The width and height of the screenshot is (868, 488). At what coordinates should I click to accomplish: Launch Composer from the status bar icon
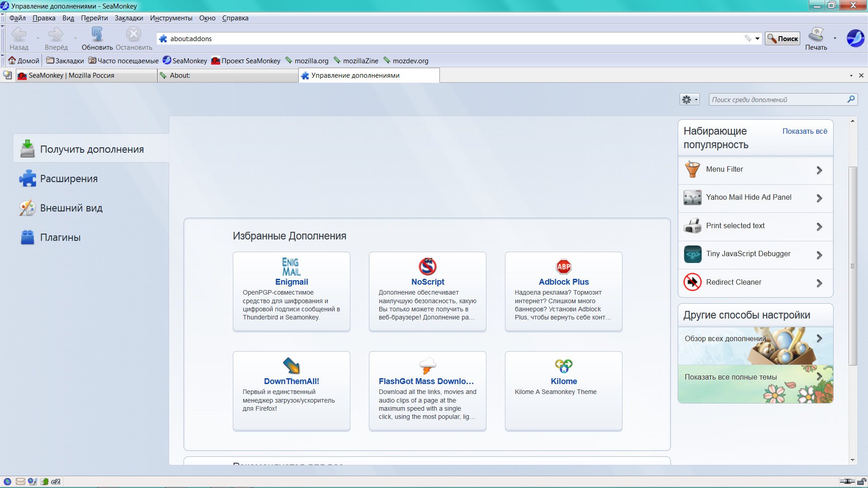pyautogui.click(x=32, y=482)
